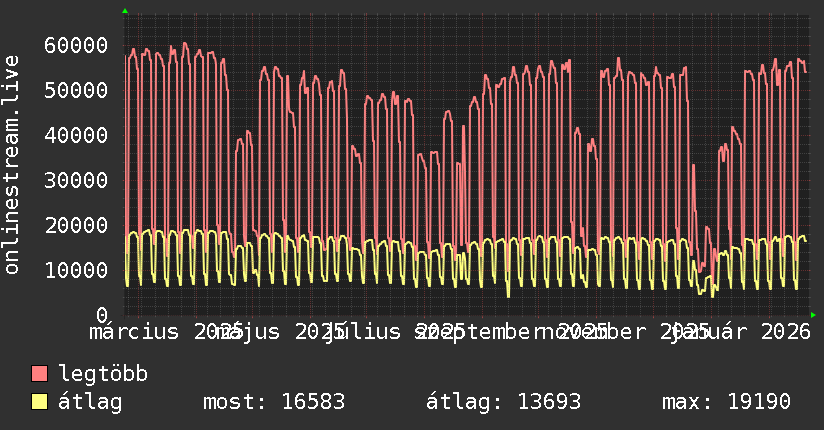The width and height of the screenshot is (824, 430).
Task: Click the 50000 y-axis label
Action: [x=76, y=90]
